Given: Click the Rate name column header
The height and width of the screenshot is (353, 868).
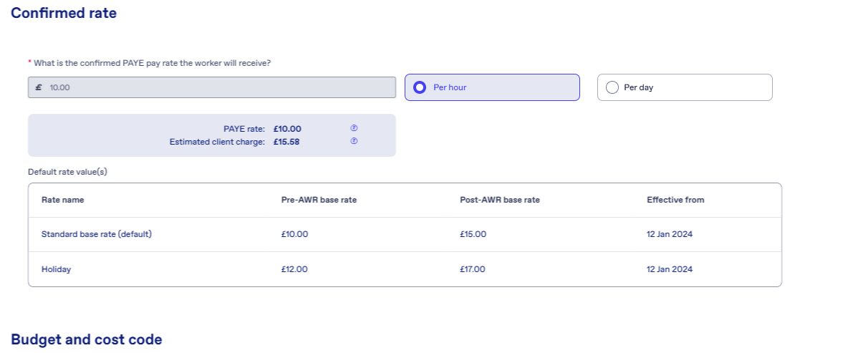Looking at the screenshot, I should (x=63, y=200).
